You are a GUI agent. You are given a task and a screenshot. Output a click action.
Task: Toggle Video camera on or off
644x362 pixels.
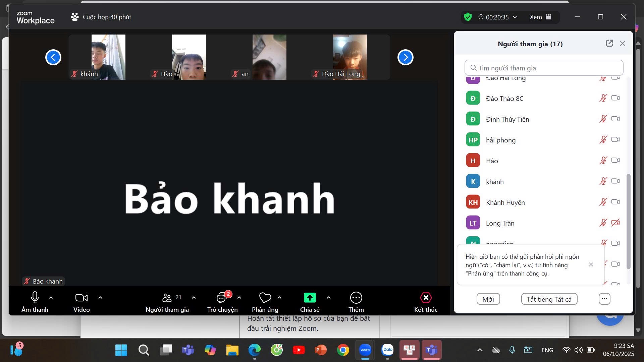[x=81, y=298]
